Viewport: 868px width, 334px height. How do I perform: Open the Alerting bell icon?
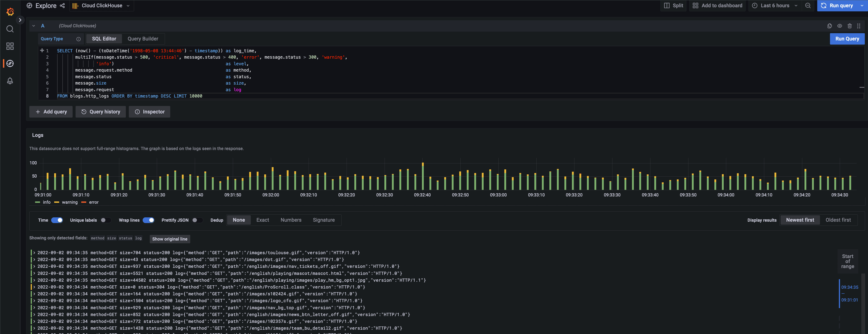(10, 81)
